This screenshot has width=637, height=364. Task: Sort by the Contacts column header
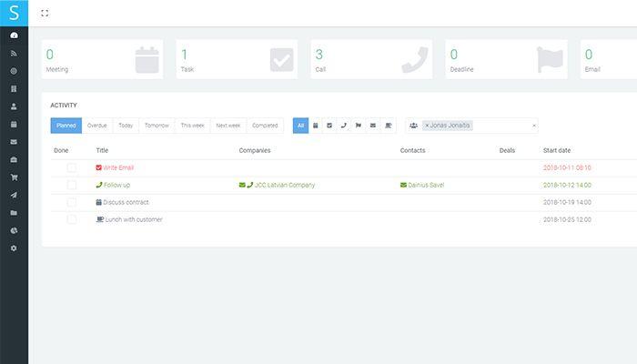point(413,150)
